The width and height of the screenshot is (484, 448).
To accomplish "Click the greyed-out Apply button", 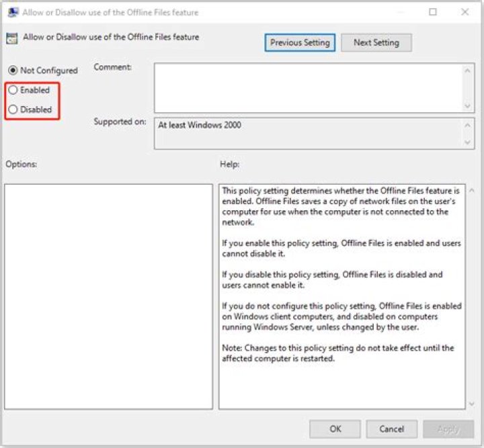I will (x=448, y=429).
